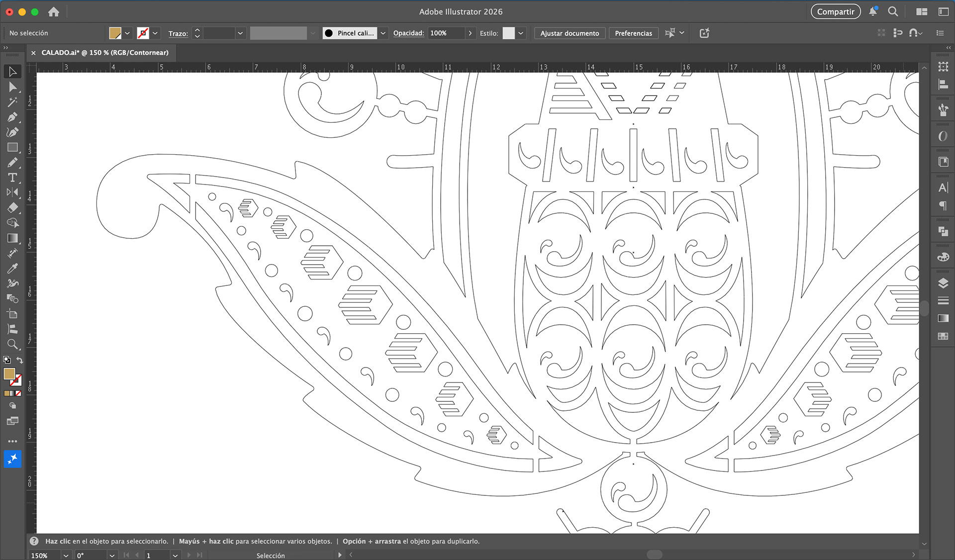Select the Pen tool
The width and height of the screenshot is (955, 560).
coord(12,117)
